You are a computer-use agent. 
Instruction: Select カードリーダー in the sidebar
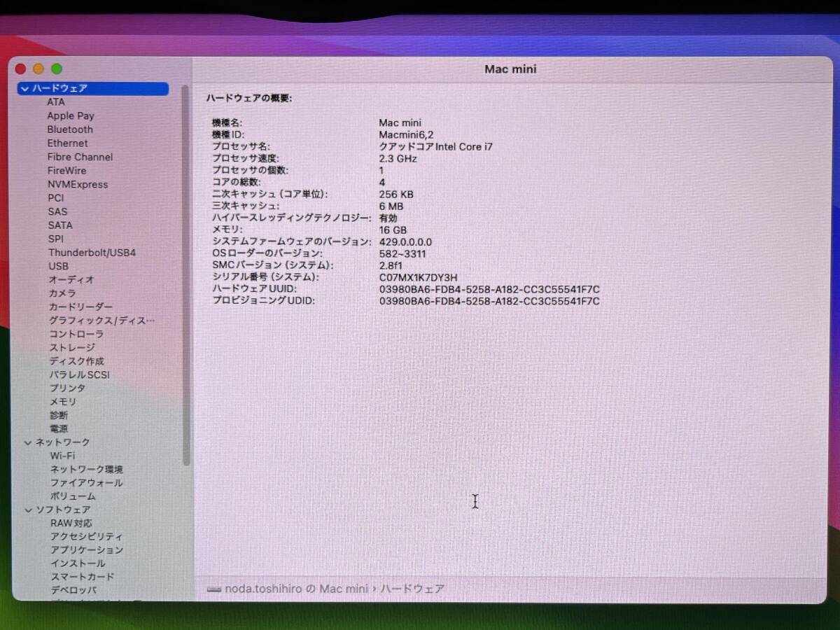[80, 307]
